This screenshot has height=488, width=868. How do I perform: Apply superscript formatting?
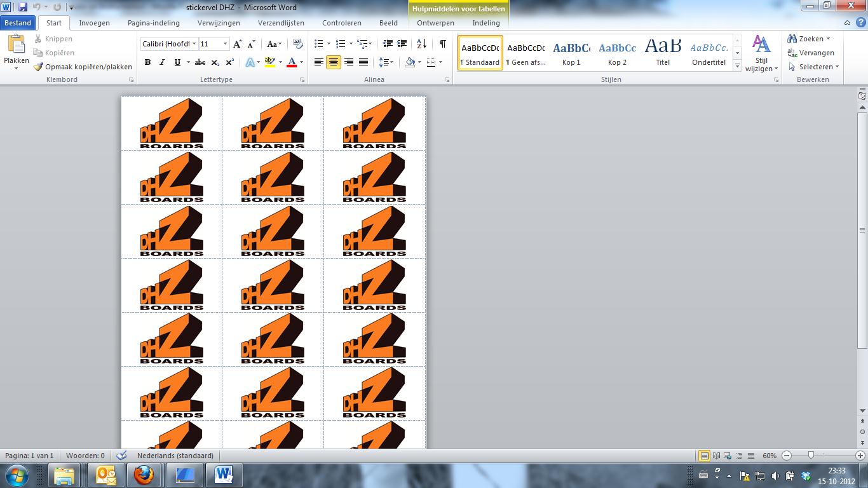click(230, 62)
